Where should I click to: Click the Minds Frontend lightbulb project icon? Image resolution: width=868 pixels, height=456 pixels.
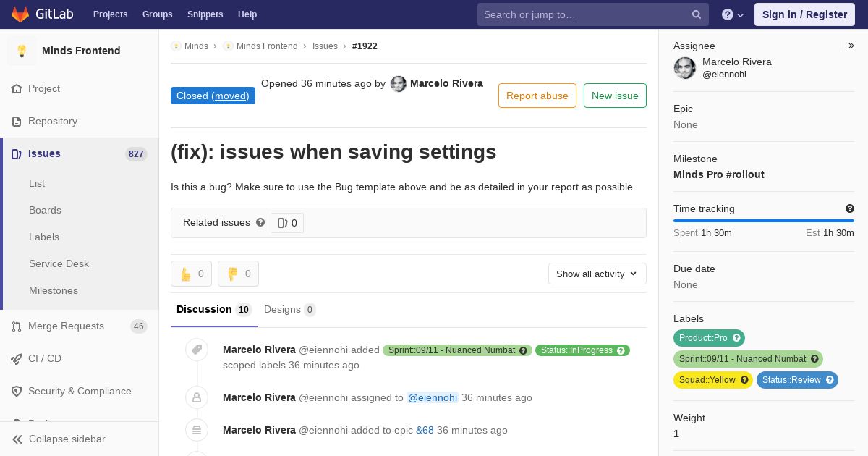tap(22, 51)
